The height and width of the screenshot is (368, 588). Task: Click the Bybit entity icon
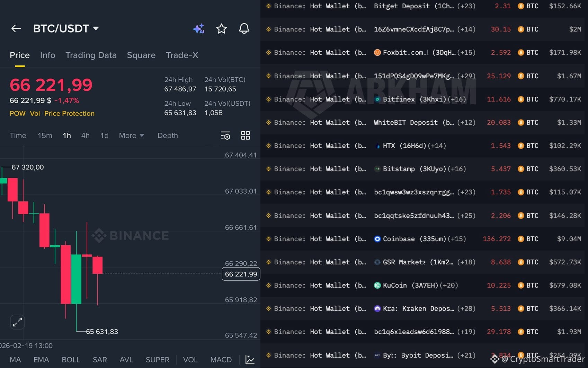(x=377, y=355)
